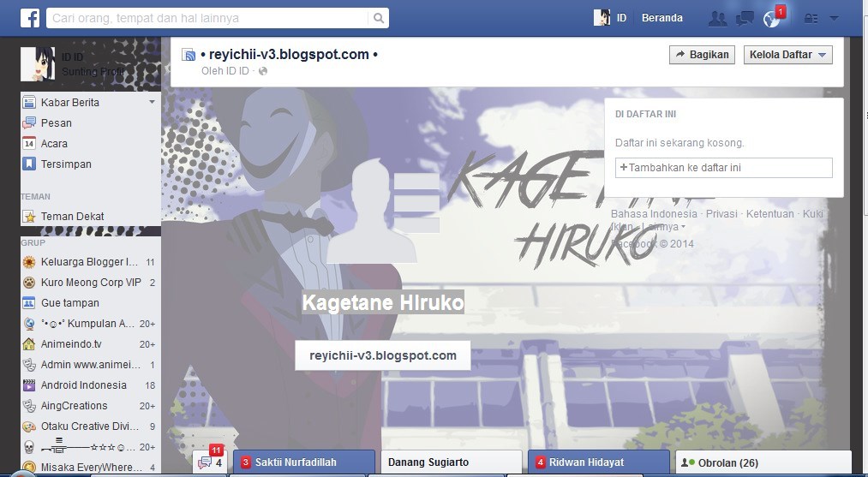
Task: Open the friend requests icon
Action: pyautogui.click(x=717, y=19)
